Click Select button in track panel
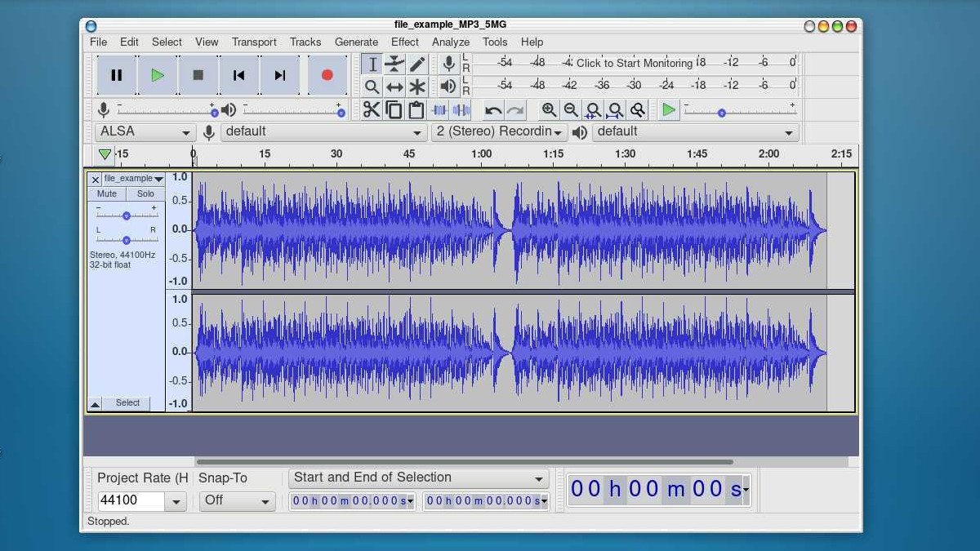Screen dimensions: 980x551 tap(127, 403)
